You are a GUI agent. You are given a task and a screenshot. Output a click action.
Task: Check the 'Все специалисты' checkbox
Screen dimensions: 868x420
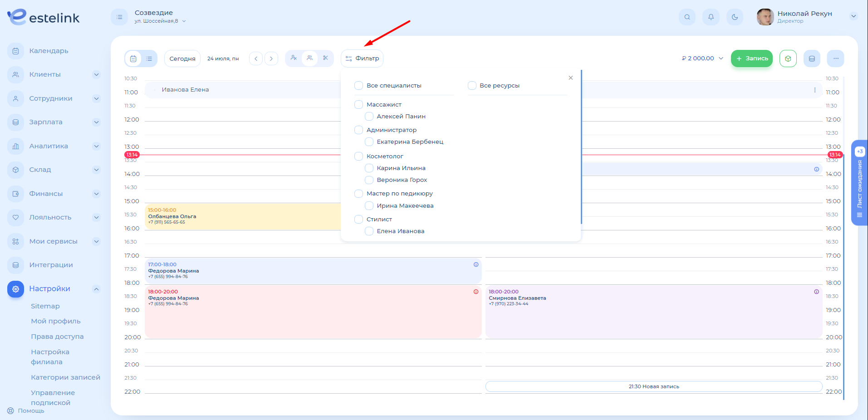[x=358, y=86]
